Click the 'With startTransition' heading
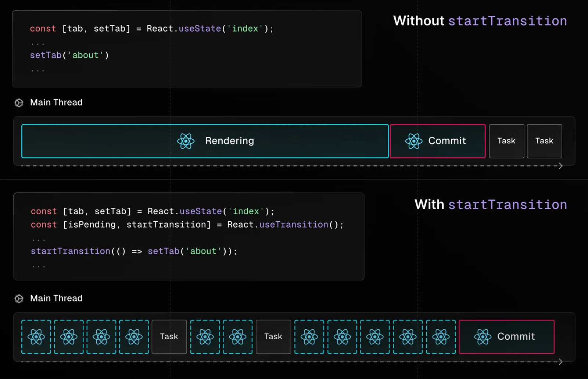The height and width of the screenshot is (379, 588). click(491, 204)
